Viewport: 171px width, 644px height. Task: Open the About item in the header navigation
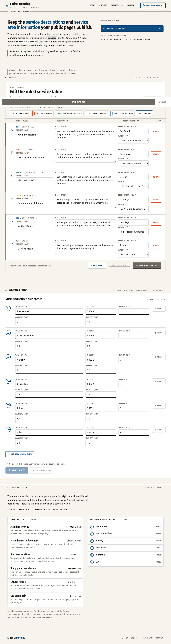92,5
